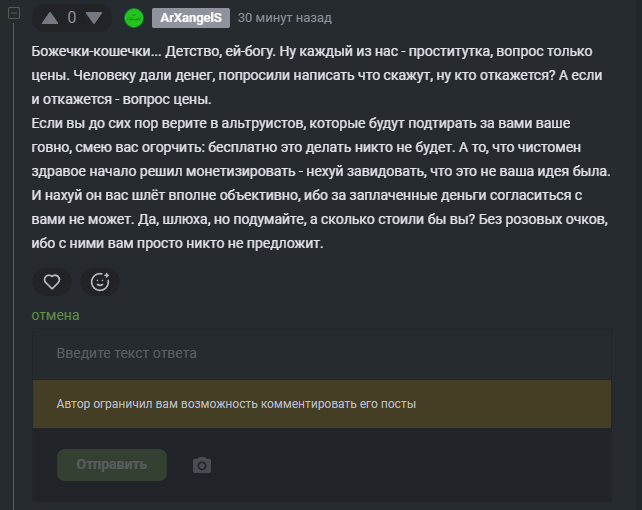Click the word "альтруистов" in the comment
Image resolution: width=642 pixels, height=510 pixels.
(x=255, y=122)
